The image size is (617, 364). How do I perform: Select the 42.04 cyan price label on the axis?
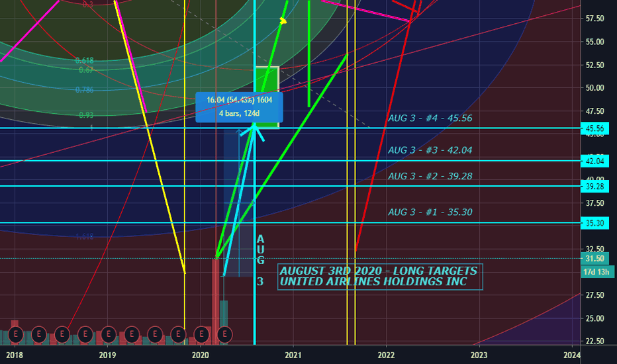(x=594, y=161)
